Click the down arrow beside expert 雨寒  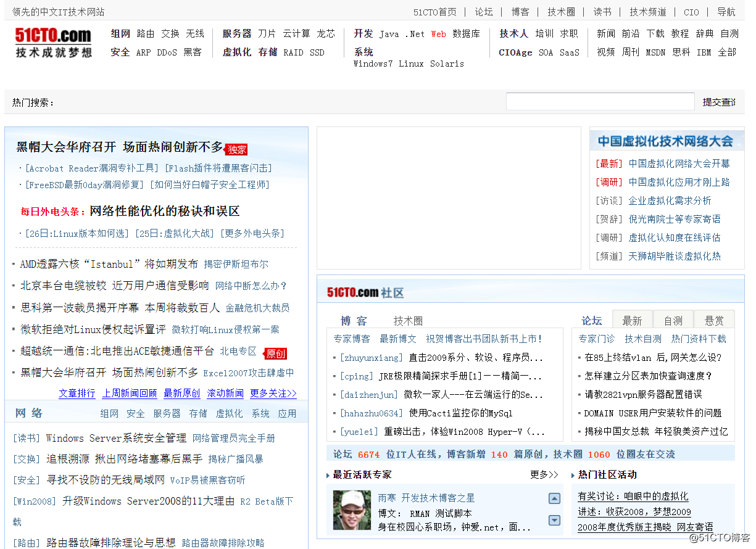(554, 520)
